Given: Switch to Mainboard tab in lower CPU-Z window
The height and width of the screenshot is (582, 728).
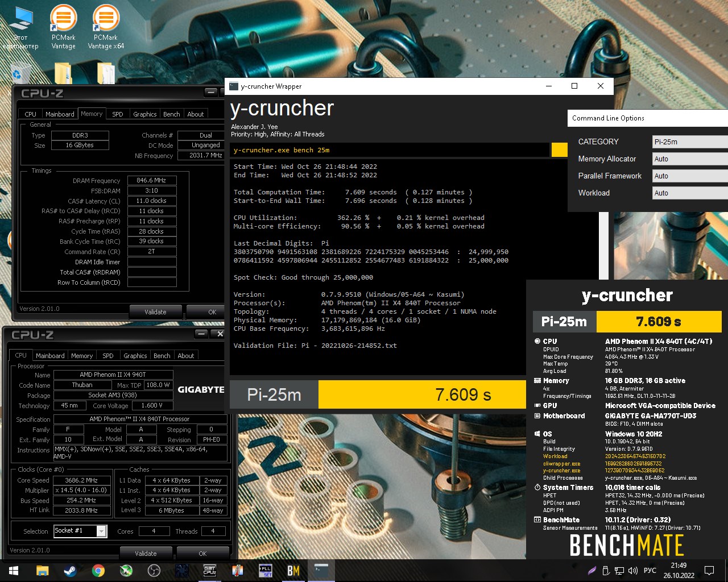Looking at the screenshot, I should coord(50,356).
